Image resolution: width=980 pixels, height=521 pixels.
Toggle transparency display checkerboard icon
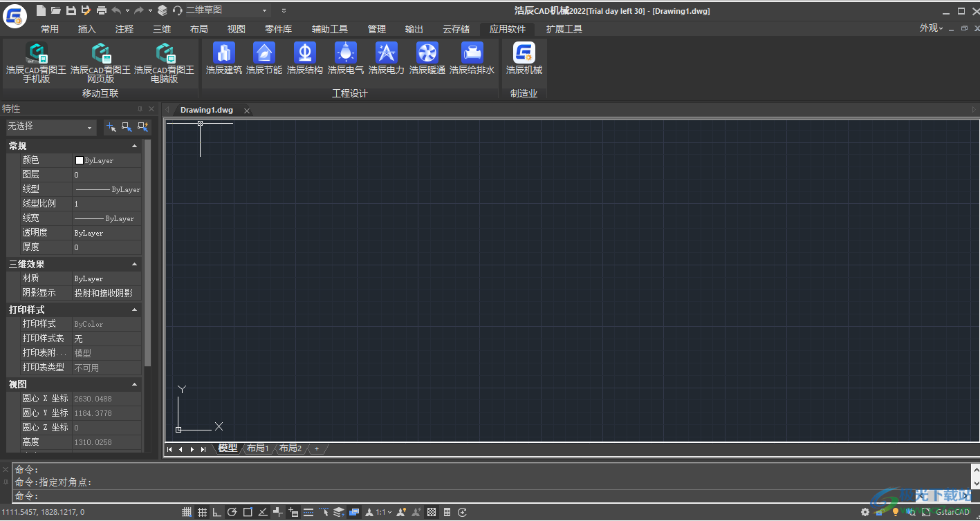pyautogui.click(x=432, y=512)
